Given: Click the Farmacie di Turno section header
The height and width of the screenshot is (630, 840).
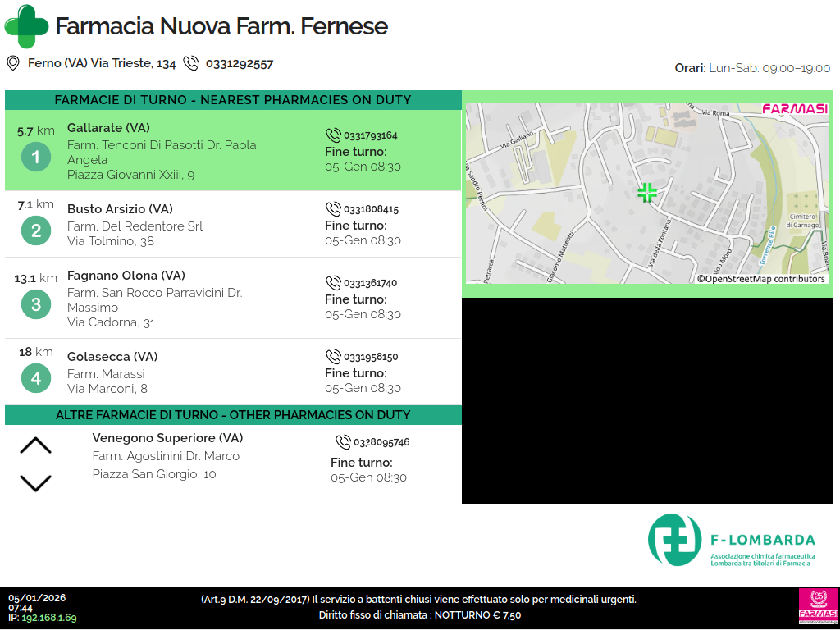Looking at the screenshot, I should coord(233,100).
